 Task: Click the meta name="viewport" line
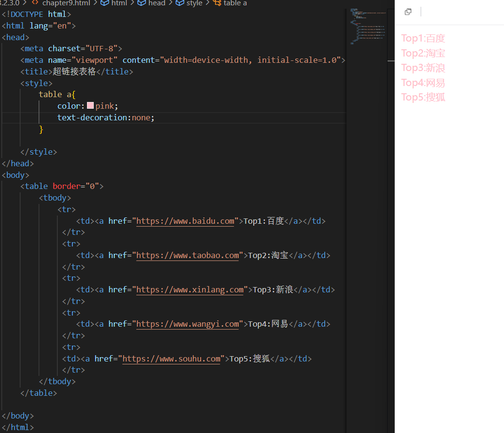183,60
